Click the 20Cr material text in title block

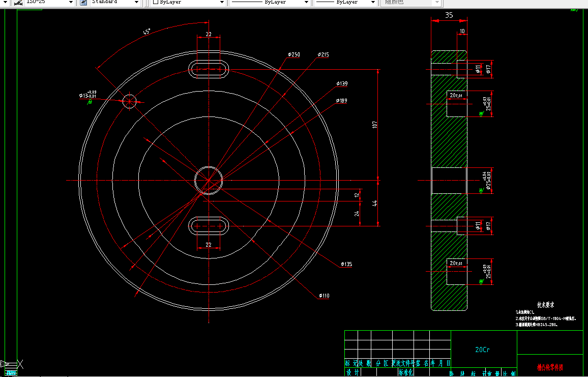tap(482, 350)
